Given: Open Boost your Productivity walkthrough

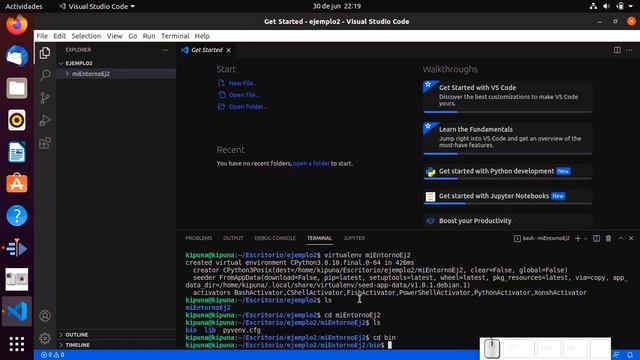Looking at the screenshot, I should point(507,221).
